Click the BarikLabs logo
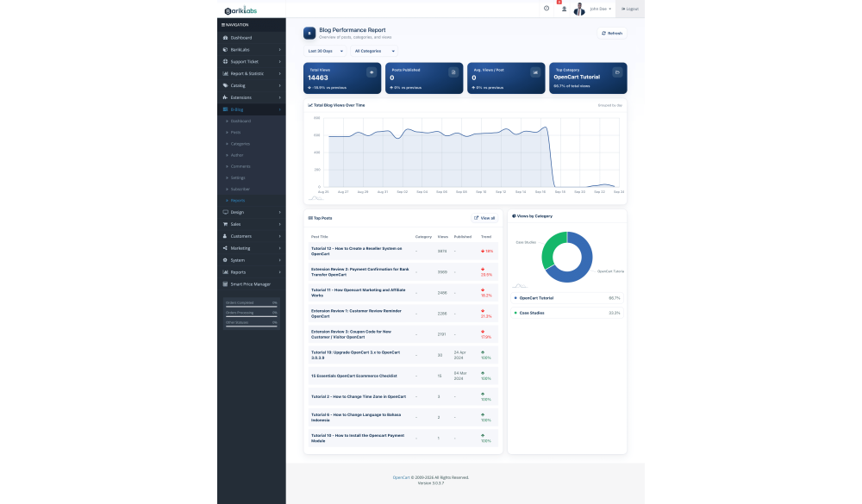The image size is (862, 504). 240,9
